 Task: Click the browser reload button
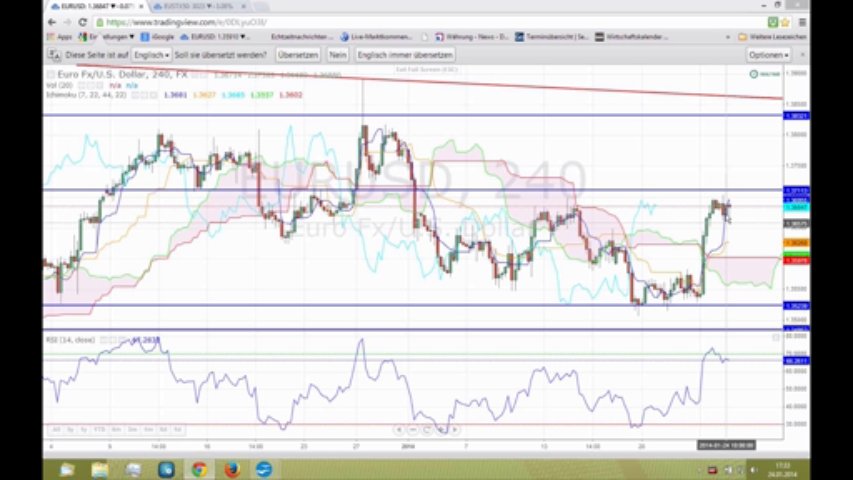84,21
